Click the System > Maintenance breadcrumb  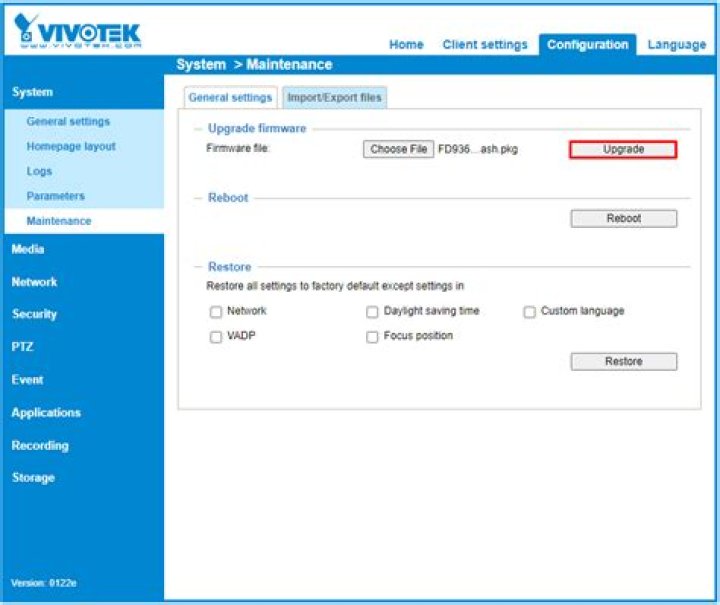coord(254,65)
